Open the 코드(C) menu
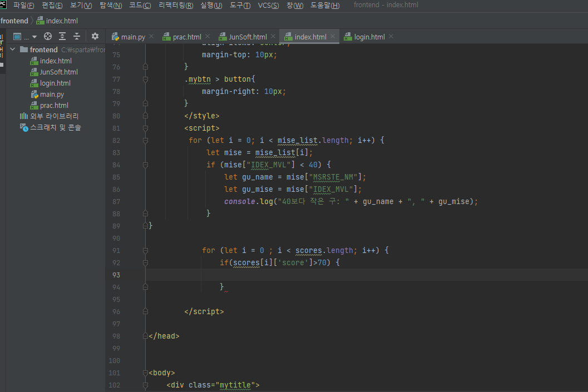This screenshot has width=588, height=392. [140, 5]
